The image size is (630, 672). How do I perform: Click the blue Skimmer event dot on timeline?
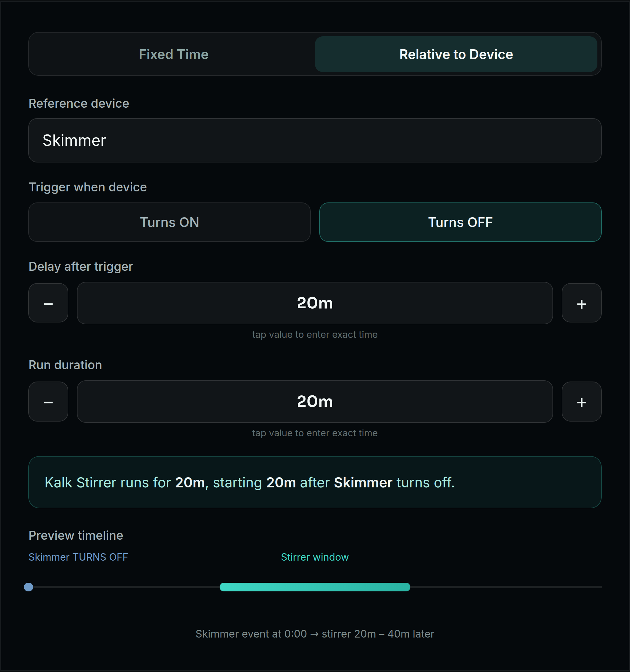pos(29,587)
